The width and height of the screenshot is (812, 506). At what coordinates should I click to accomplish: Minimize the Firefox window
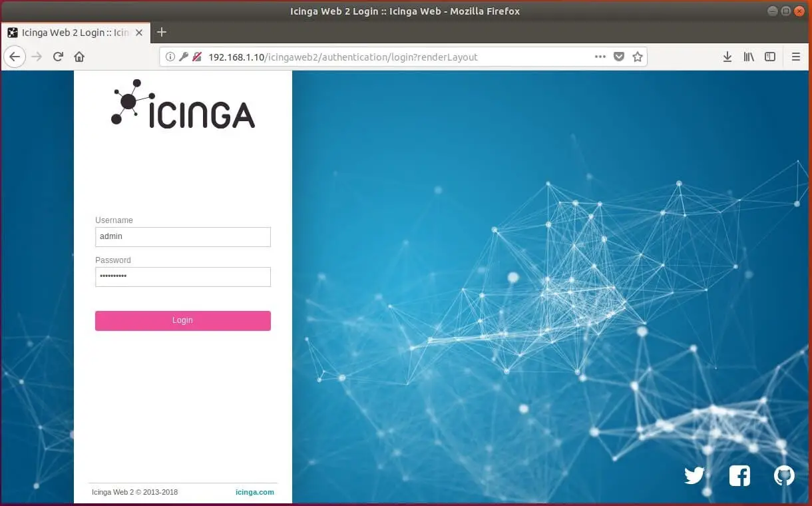(x=773, y=11)
